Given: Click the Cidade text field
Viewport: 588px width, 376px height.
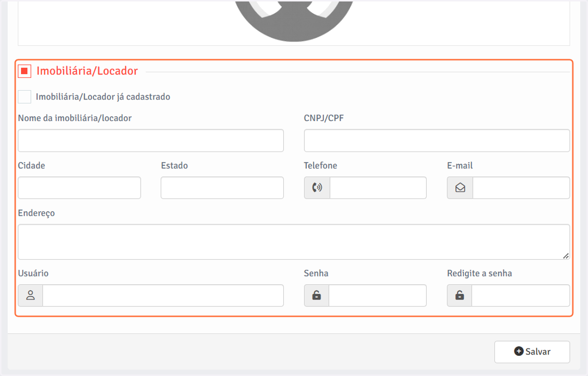Looking at the screenshot, I should click(x=79, y=188).
